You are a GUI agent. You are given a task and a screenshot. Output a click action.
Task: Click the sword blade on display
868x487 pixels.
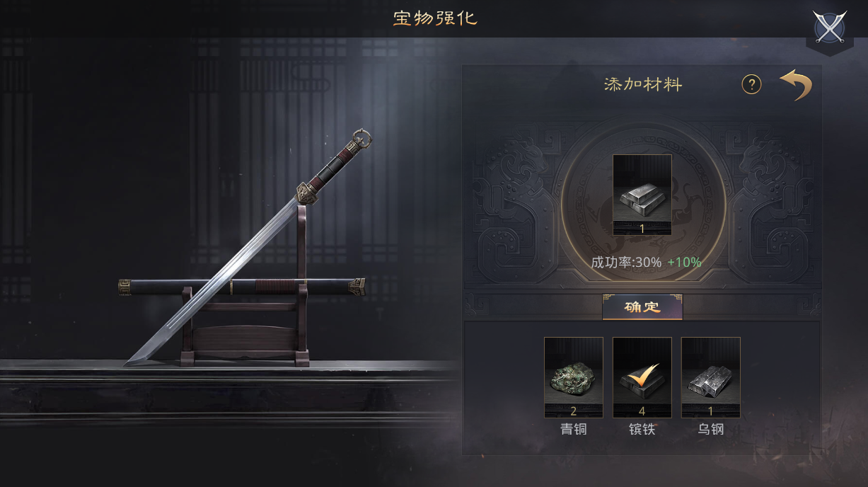[x=212, y=283]
